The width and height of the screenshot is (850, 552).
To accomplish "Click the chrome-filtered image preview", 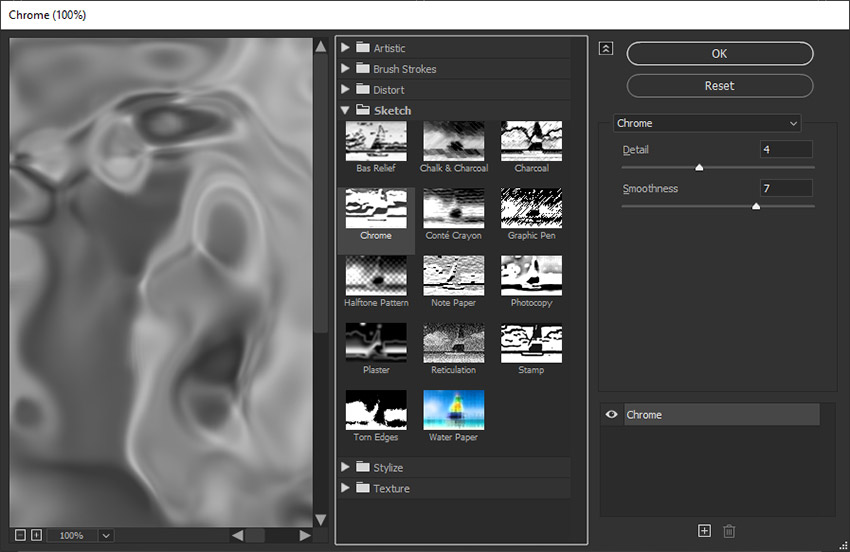I will (161, 282).
